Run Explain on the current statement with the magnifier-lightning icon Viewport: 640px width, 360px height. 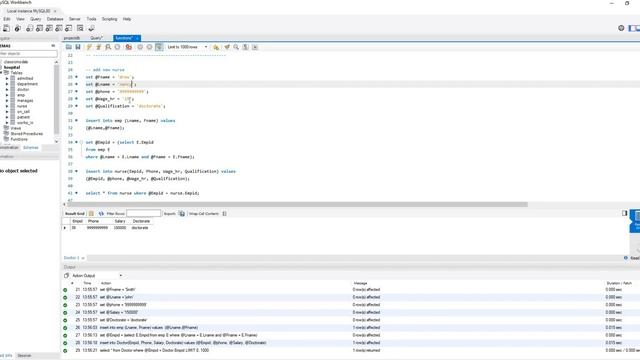click(x=108, y=47)
